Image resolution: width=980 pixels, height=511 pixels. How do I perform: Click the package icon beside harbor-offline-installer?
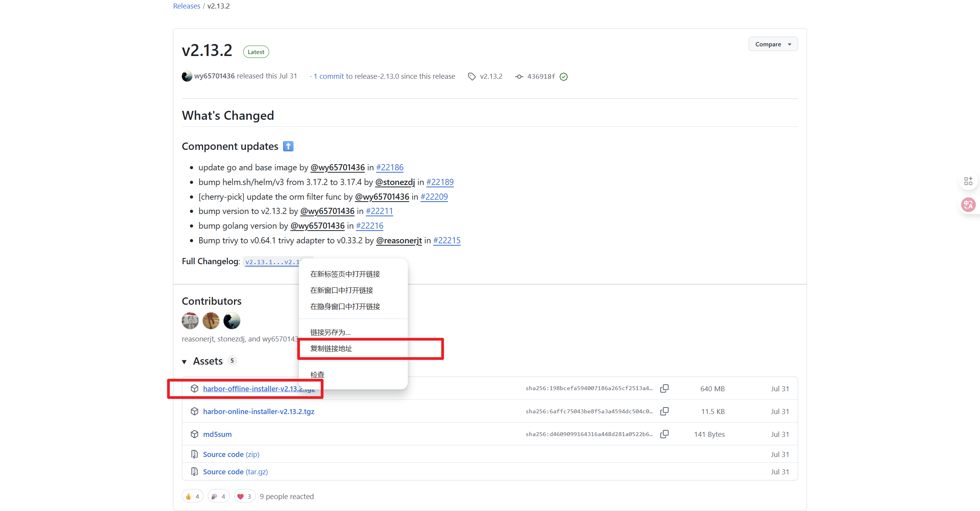pyautogui.click(x=195, y=389)
